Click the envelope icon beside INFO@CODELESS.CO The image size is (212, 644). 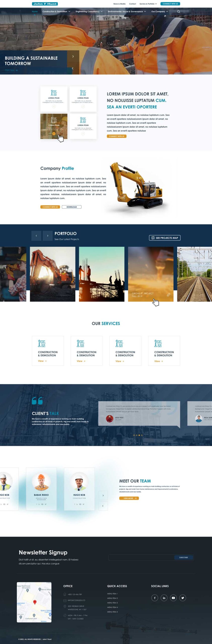(x=65, y=600)
